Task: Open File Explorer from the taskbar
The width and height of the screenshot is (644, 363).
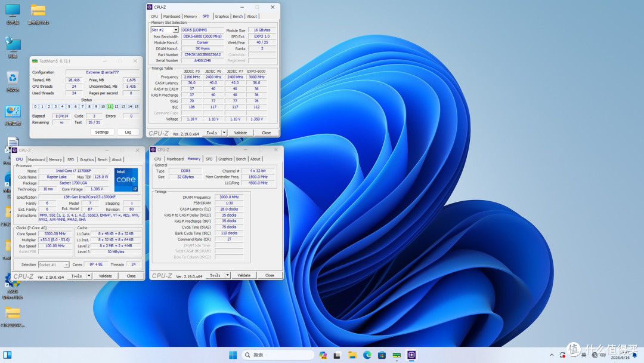Action: 352,355
